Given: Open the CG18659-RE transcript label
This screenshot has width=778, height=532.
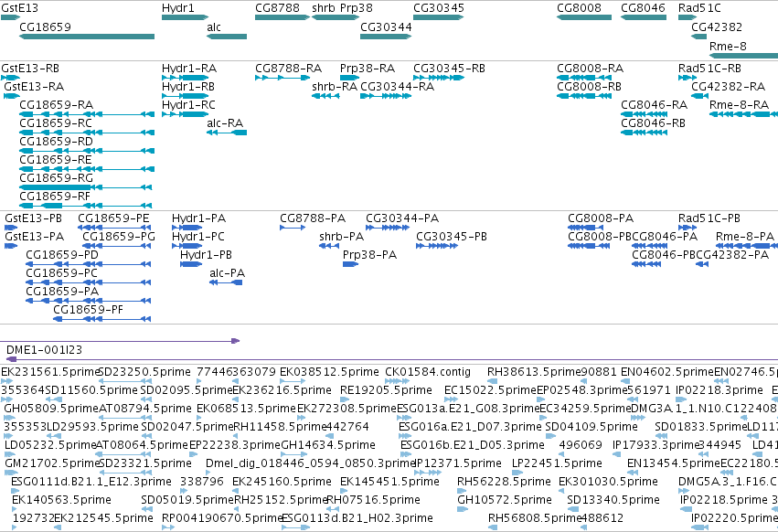Looking at the screenshot, I should tap(56, 160).
